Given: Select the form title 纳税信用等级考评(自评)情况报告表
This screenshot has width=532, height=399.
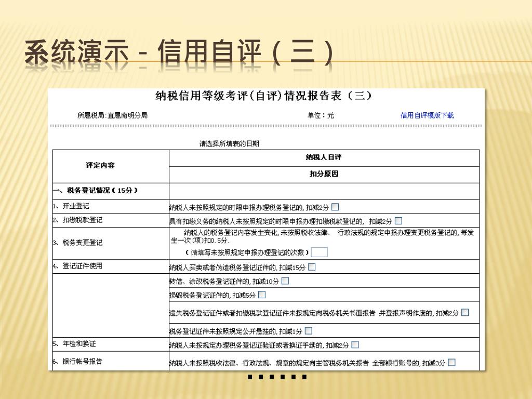Looking at the screenshot, I should coord(263,96).
